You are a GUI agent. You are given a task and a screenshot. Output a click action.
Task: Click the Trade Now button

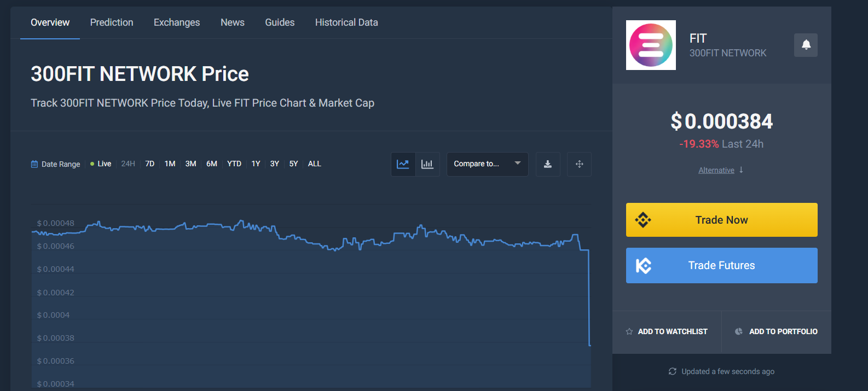[x=721, y=220]
